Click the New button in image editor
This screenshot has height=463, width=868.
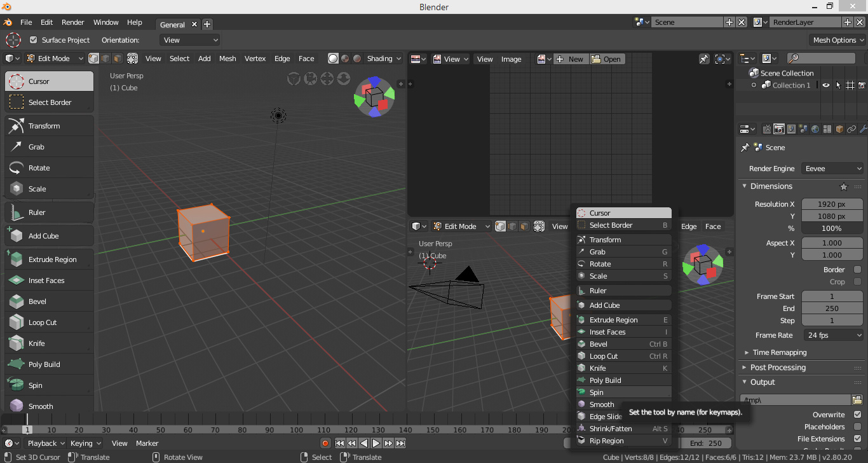tap(571, 59)
